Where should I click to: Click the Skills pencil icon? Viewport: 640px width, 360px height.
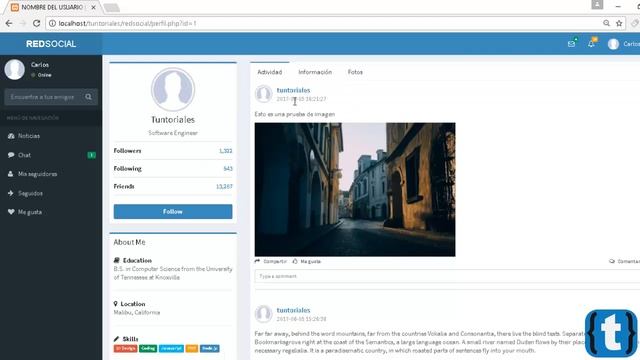point(116,339)
